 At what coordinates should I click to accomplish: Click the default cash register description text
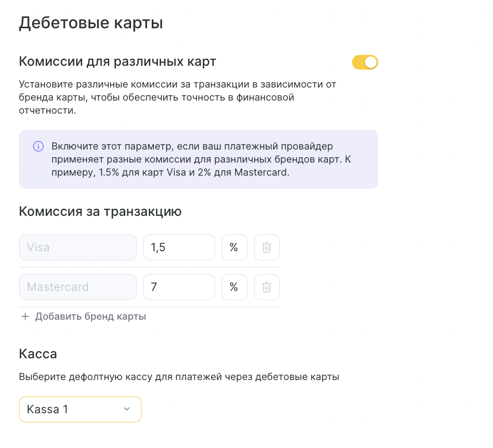[179, 377]
